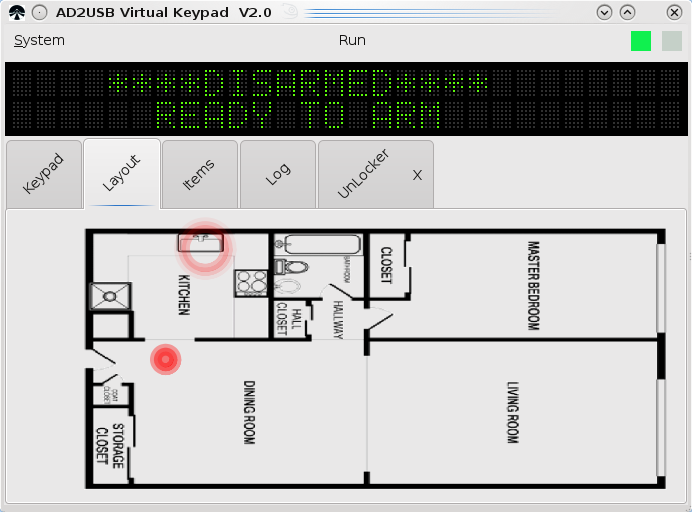The width and height of the screenshot is (692, 512).
Task: Click the Living Room area on layout
Action: (x=512, y=413)
